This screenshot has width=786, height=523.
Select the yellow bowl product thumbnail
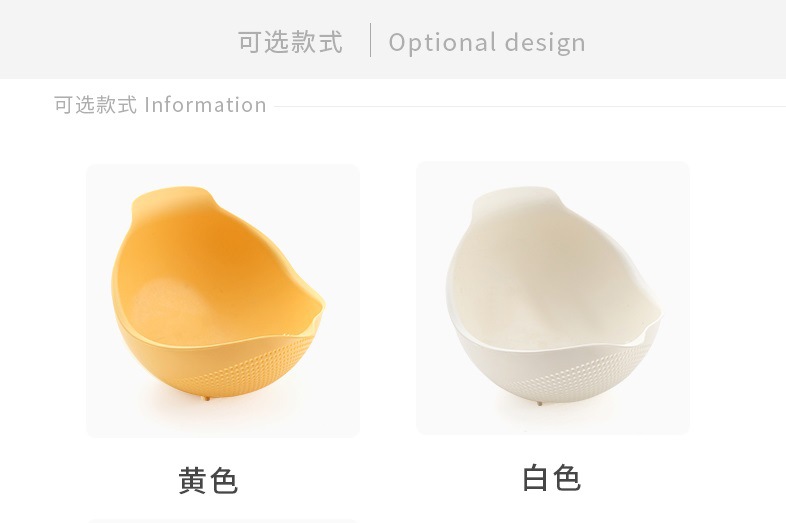pos(223,301)
